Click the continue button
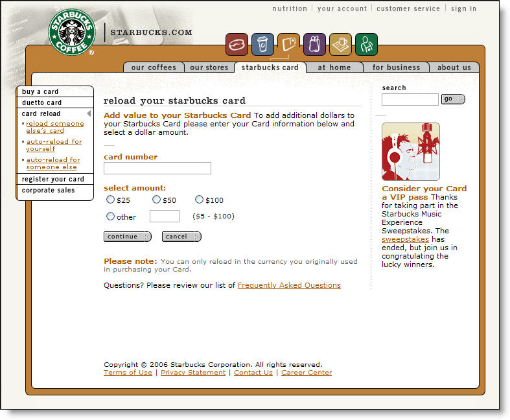The image size is (510, 420). tap(128, 237)
